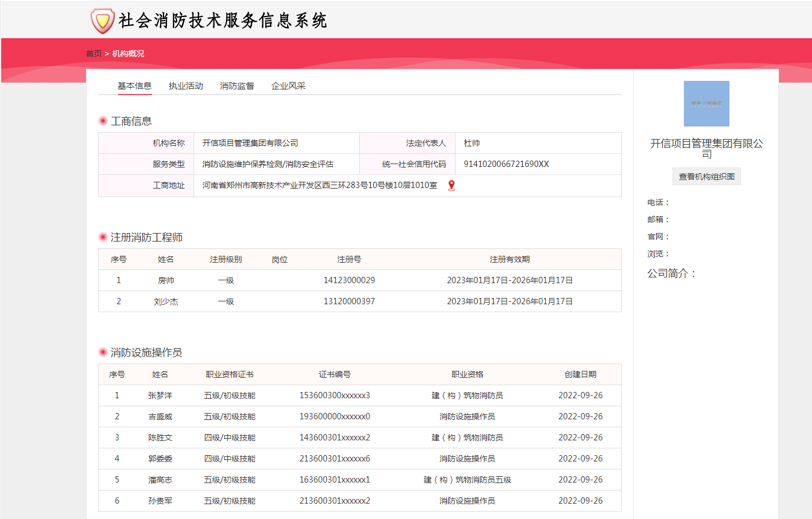Image resolution: width=812 pixels, height=519 pixels.
Task: Click operator name 陈胜文
Action: point(160,438)
